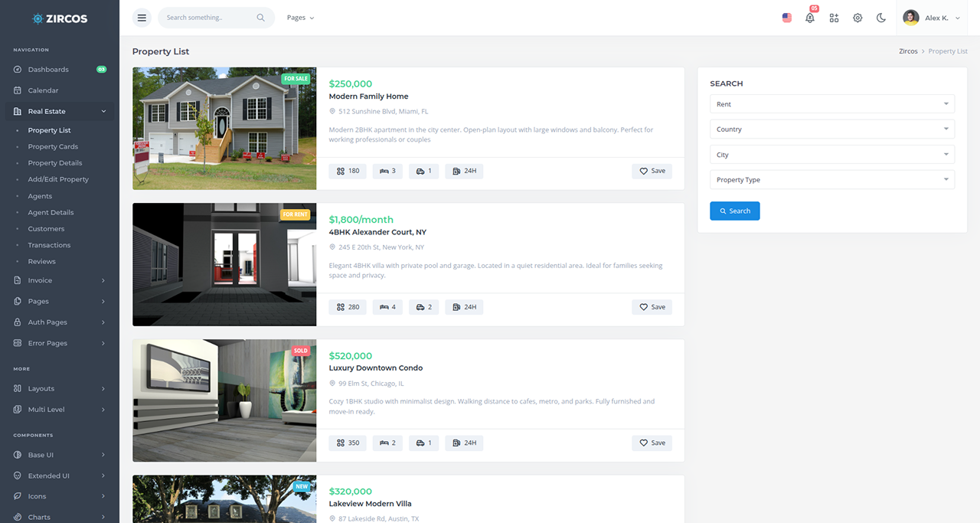Click Zircos breadcrumb link

point(908,51)
